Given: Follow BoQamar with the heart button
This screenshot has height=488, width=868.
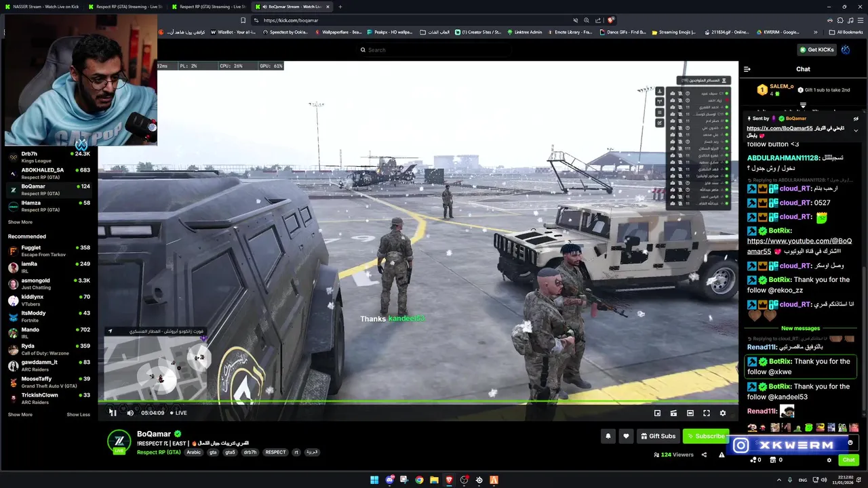Looking at the screenshot, I should coord(626,436).
